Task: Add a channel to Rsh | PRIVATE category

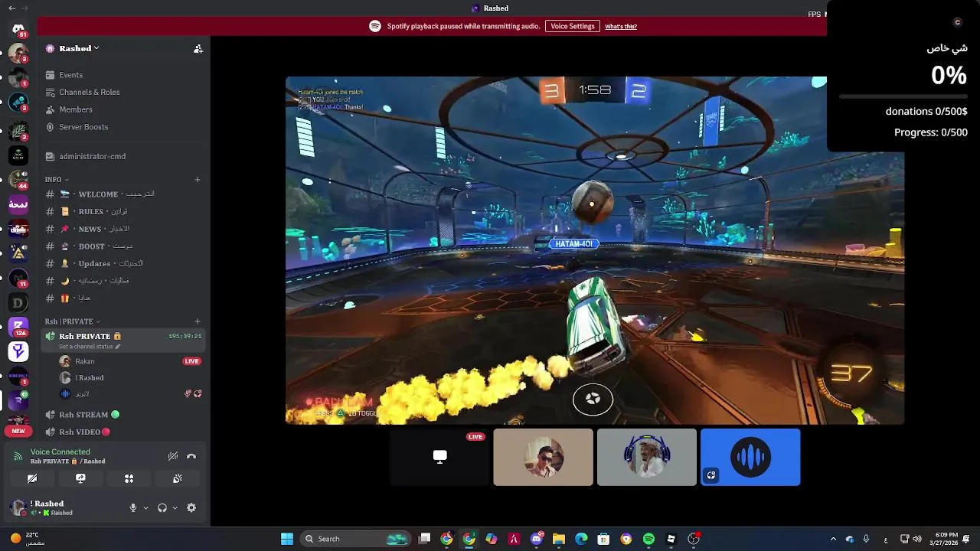Action: (198, 321)
